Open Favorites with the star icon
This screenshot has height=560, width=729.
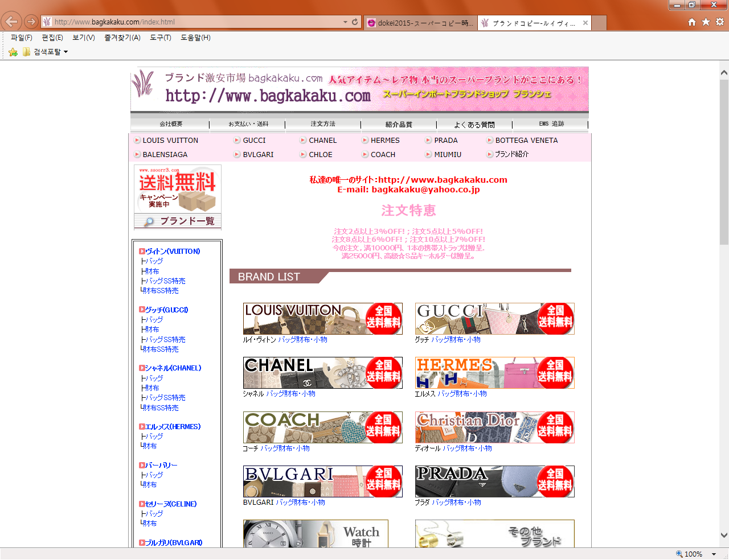click(706, 22)
